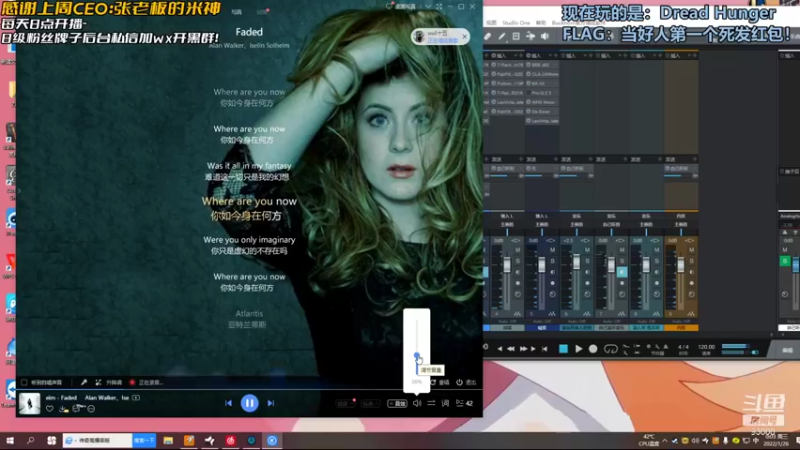Mute mixer channel 6
The image size is (800, 450).
(587, 250)
